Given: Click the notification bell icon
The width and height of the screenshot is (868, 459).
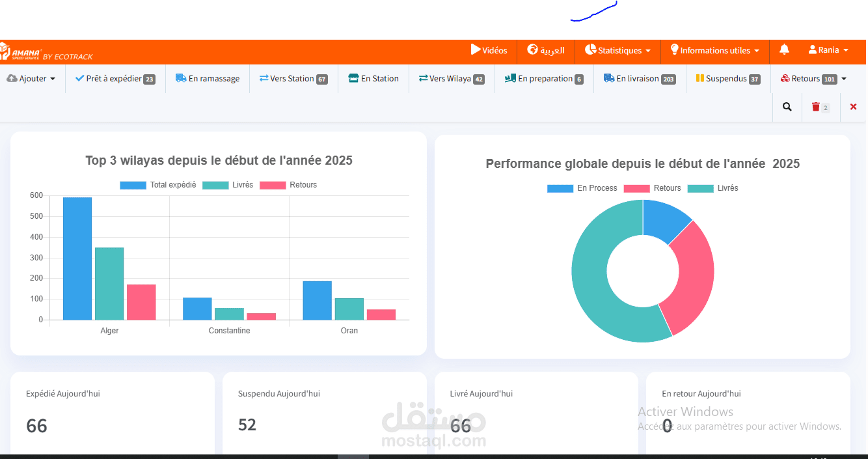Looking at the screenshot, I should [784, 49].
